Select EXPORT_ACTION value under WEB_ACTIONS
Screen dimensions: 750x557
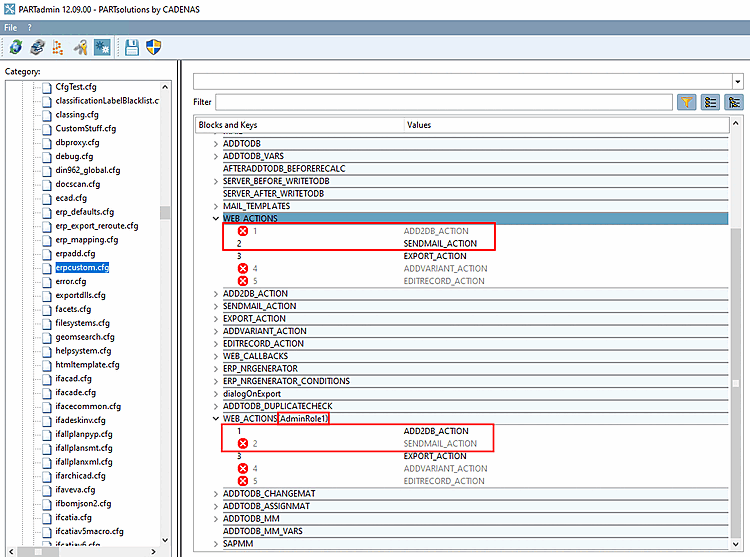435,256
